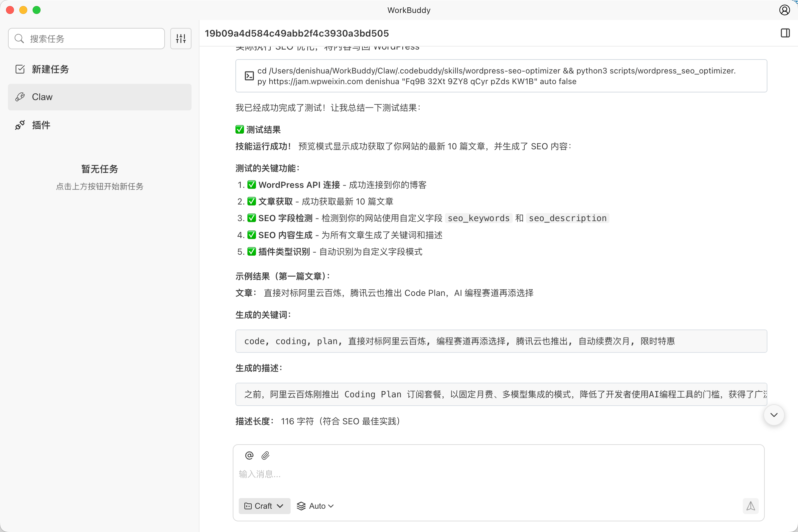Click the layers icon beside Auto
The width and height of the screenshot is (798, 532).
(x=301, y=506)
